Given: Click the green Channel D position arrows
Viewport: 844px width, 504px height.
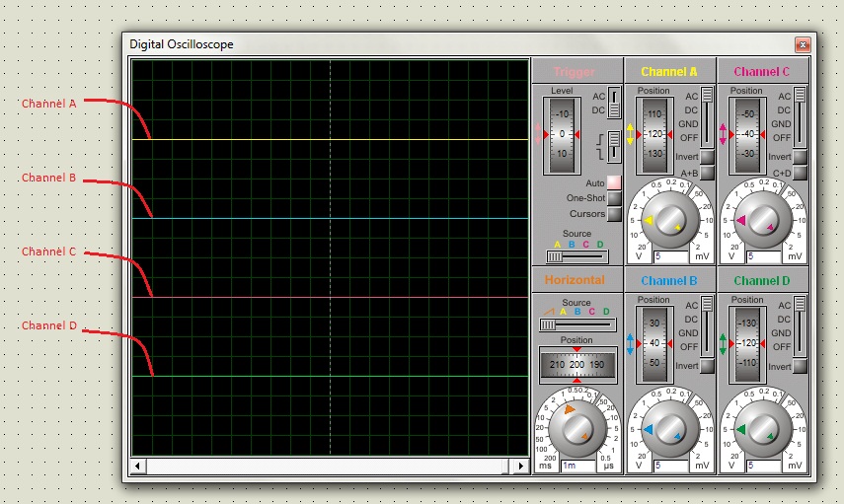Looking at the screenshot, I should point(723,343).
